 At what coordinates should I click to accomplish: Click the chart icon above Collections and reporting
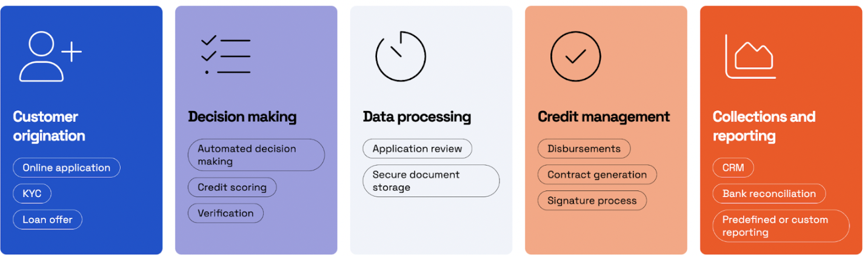tap(750, 56)
